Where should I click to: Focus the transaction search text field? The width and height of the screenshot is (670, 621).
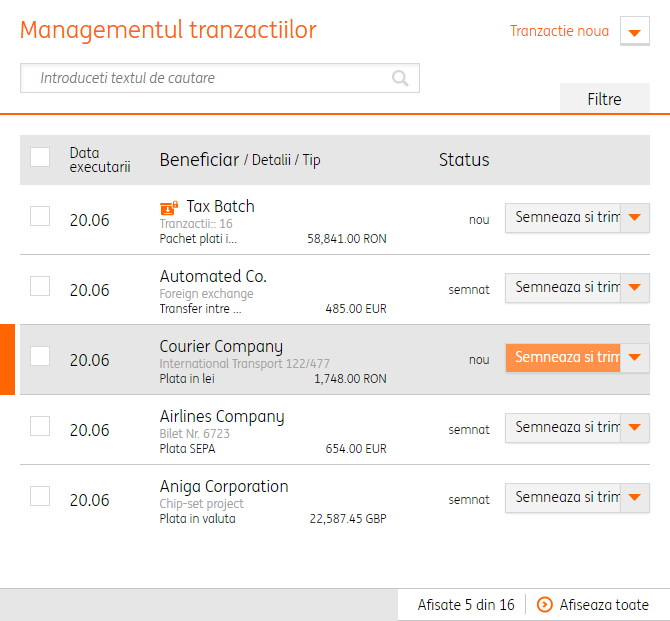205,78
